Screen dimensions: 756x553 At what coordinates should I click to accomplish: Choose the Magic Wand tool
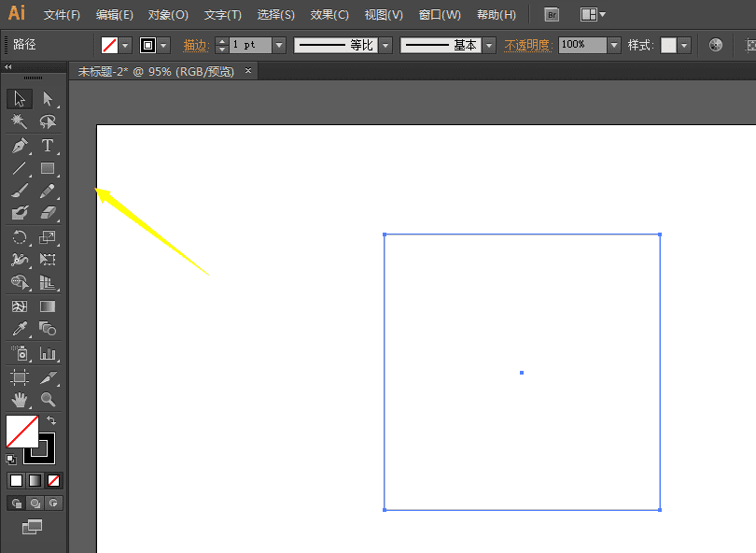point(20,121)
